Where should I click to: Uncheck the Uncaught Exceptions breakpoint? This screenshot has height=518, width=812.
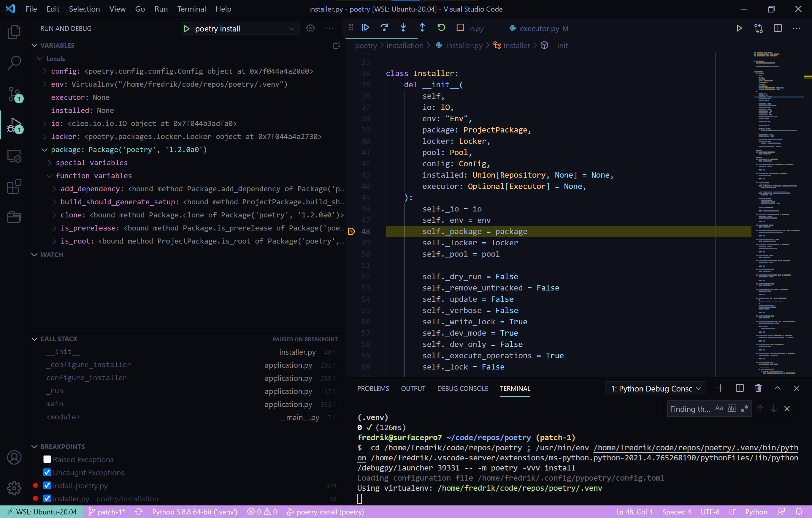pos(47,473)
